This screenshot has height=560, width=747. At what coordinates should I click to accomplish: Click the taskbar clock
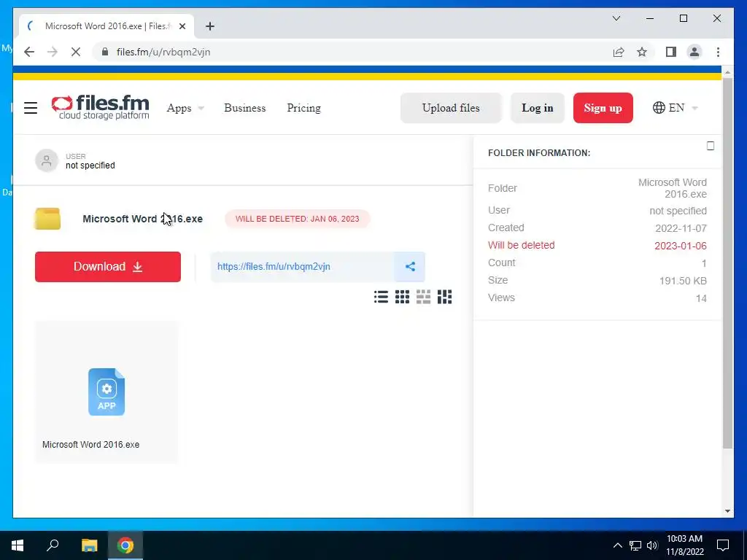(684, 545)
